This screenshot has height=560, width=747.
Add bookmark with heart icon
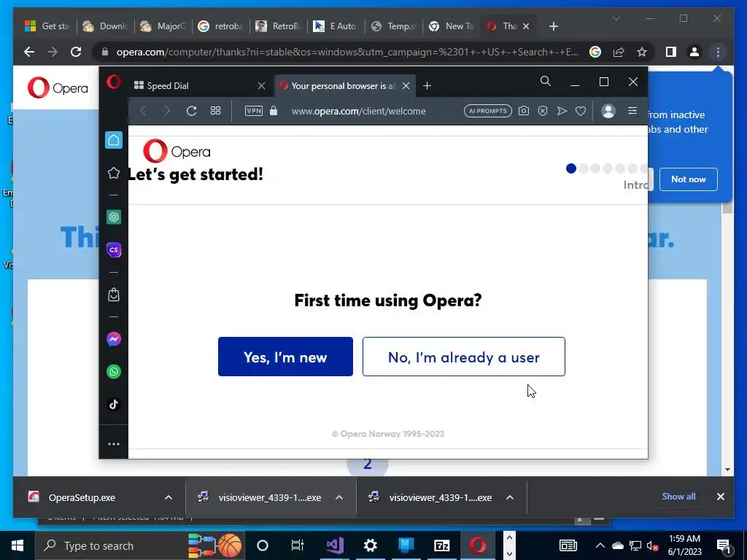(580, 111)
